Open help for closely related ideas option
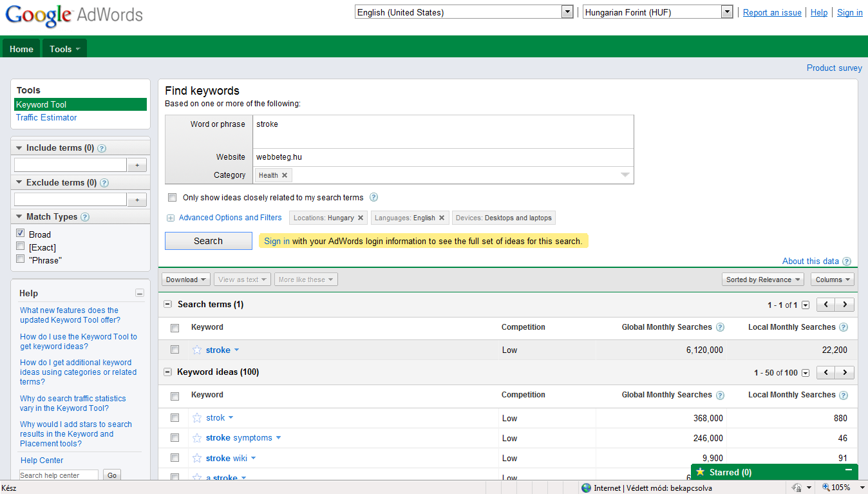The width and height of the screenshot is (868, 494). click(373, 198)
